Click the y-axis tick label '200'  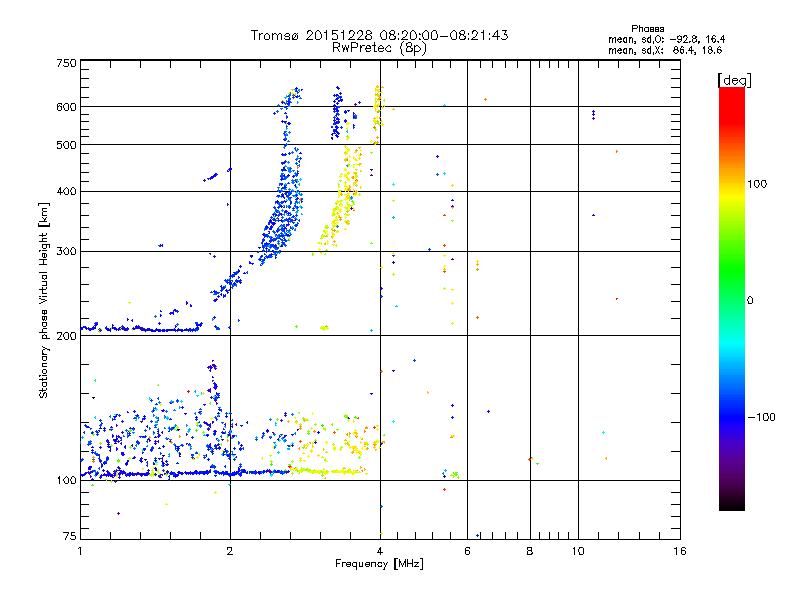66,336
